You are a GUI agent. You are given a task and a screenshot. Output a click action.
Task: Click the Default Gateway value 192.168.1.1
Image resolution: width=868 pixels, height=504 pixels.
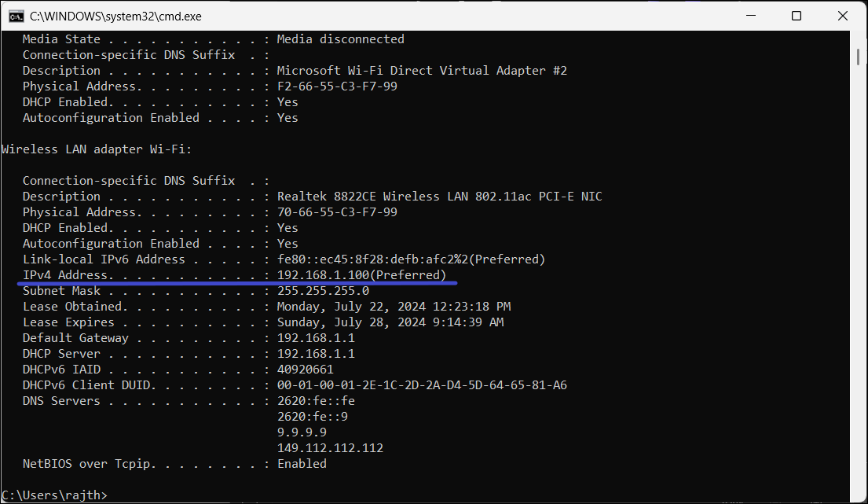click(x=316, y=338)
